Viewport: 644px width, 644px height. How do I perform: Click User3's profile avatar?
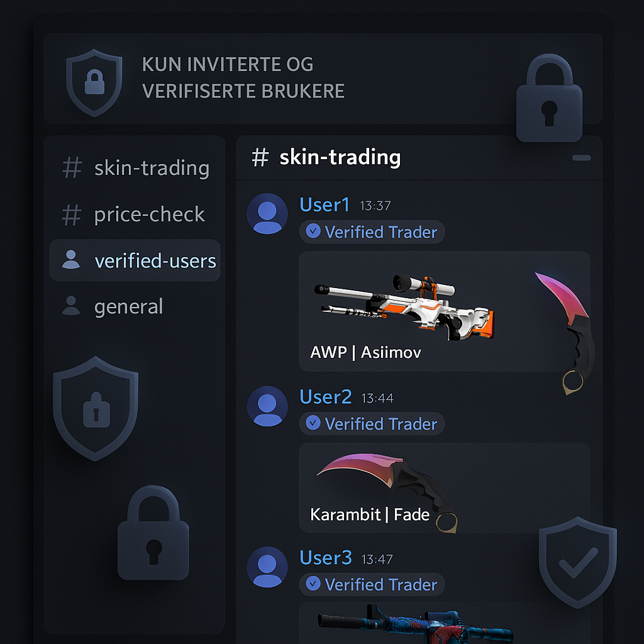coord(267,567)
